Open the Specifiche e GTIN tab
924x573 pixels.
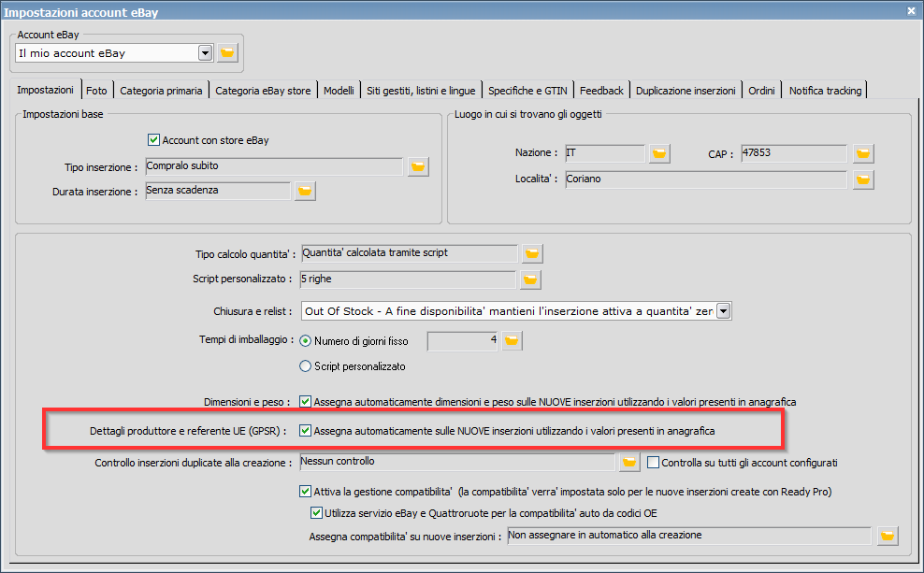(x=527, y=91)
